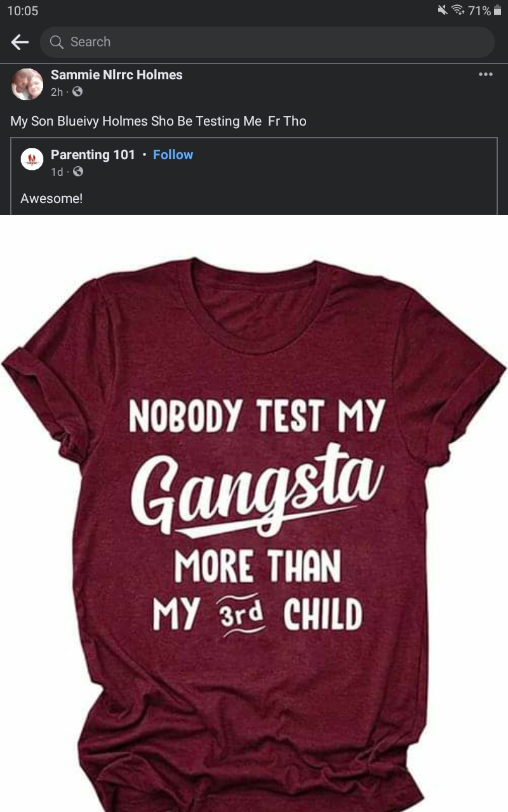The height and width of the screenshot is (812, 508).
Task: Open the Gangsta t-shirt image
Action: point(254,514)
